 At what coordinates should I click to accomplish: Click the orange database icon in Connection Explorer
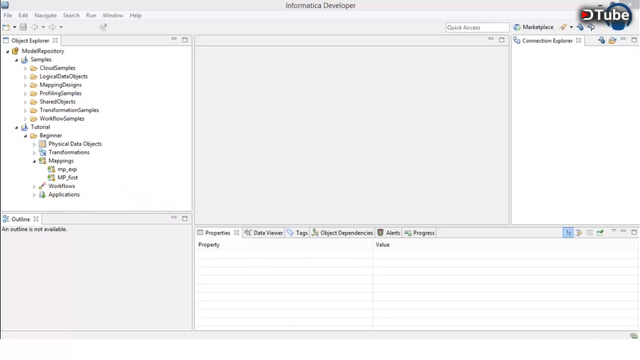pyautogui.click(x=612, y=40)
